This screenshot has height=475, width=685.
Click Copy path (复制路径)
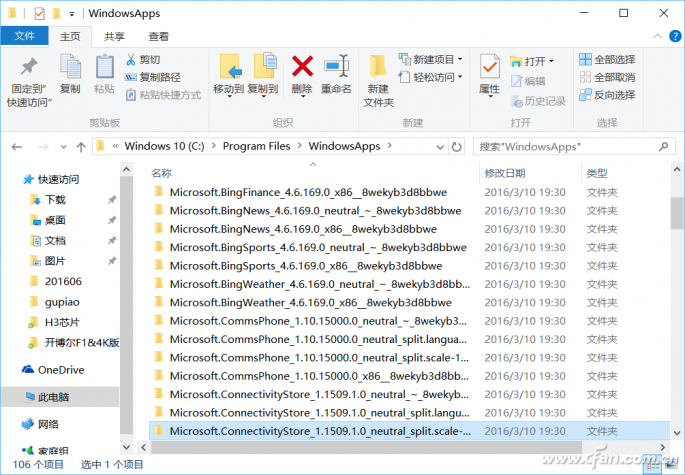[153, 77]
